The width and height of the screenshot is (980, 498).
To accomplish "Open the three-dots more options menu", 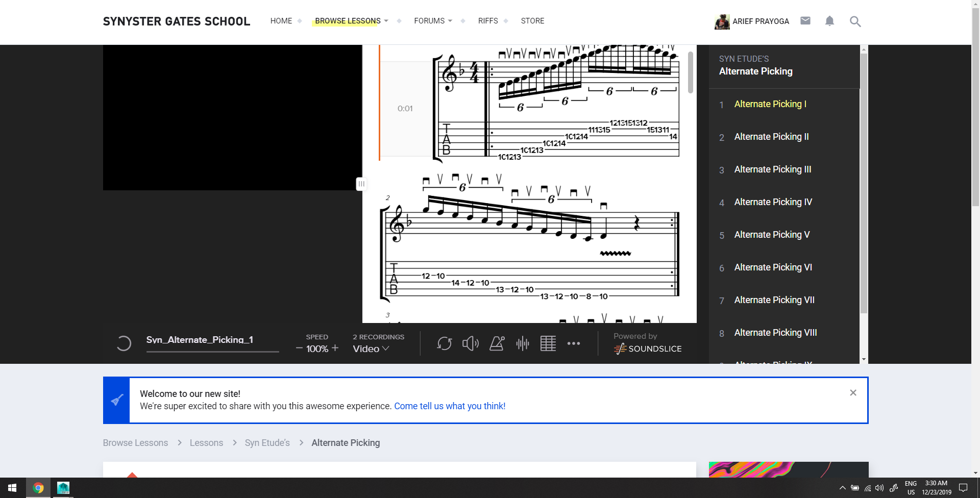I will (x=574, y=344).
